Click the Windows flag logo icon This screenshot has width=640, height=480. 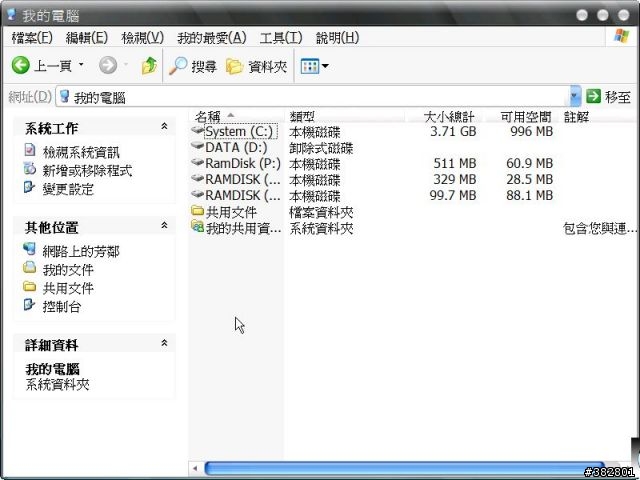pyautogui.click(x=621, y=37)
